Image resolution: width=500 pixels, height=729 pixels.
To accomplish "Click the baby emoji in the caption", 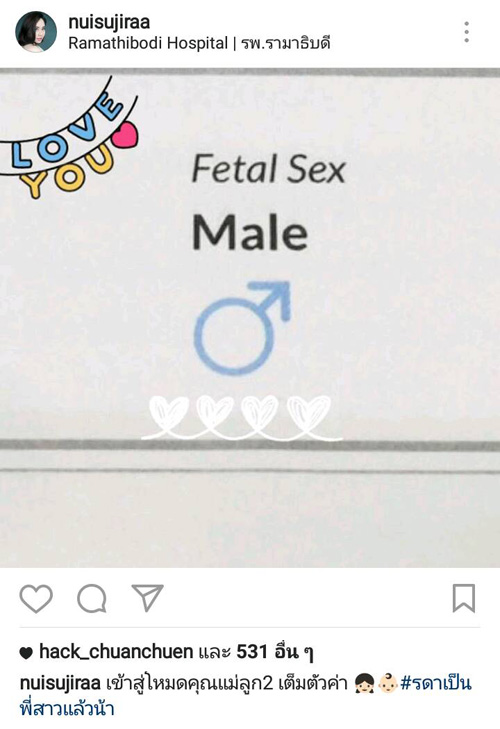I will pyautogui.click(x=387, y=685).
